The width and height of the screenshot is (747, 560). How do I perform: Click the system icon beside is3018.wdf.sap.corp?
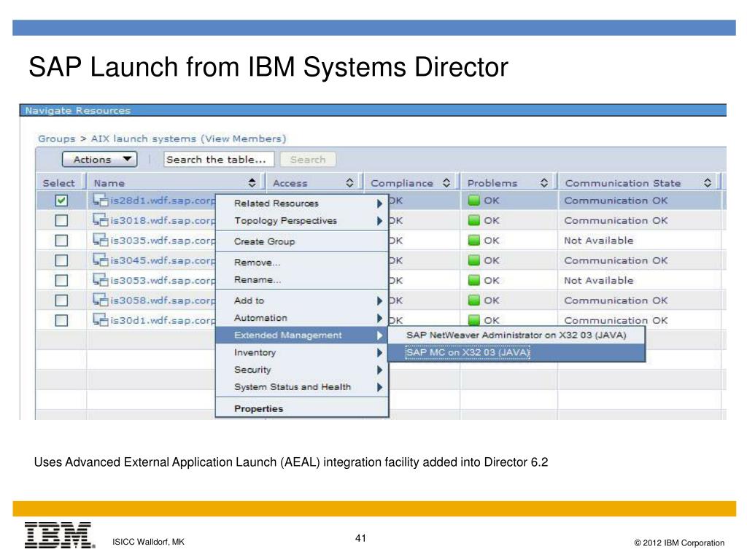100,220
